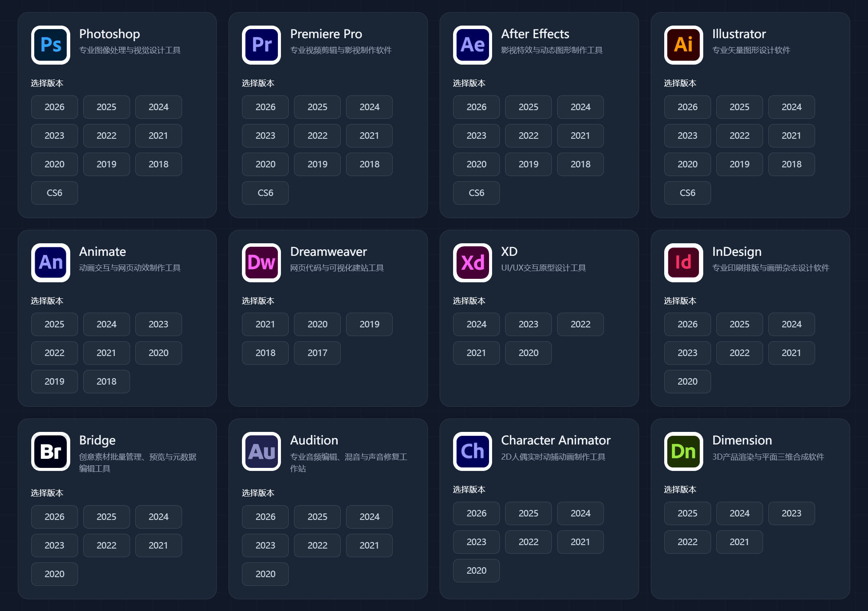
Task: Select InDesign 2024
Action: [x=792, y=324]
